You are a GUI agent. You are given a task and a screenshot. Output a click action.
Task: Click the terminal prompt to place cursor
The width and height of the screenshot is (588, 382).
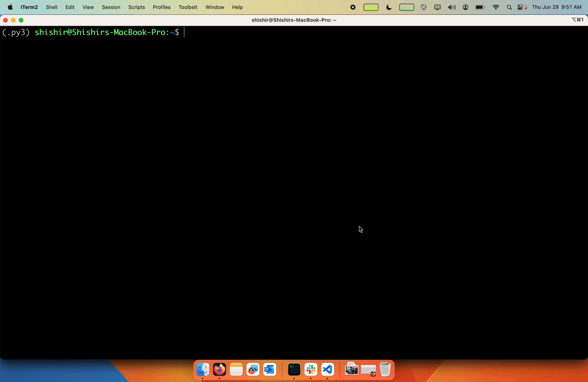click(x=184, y=32)
